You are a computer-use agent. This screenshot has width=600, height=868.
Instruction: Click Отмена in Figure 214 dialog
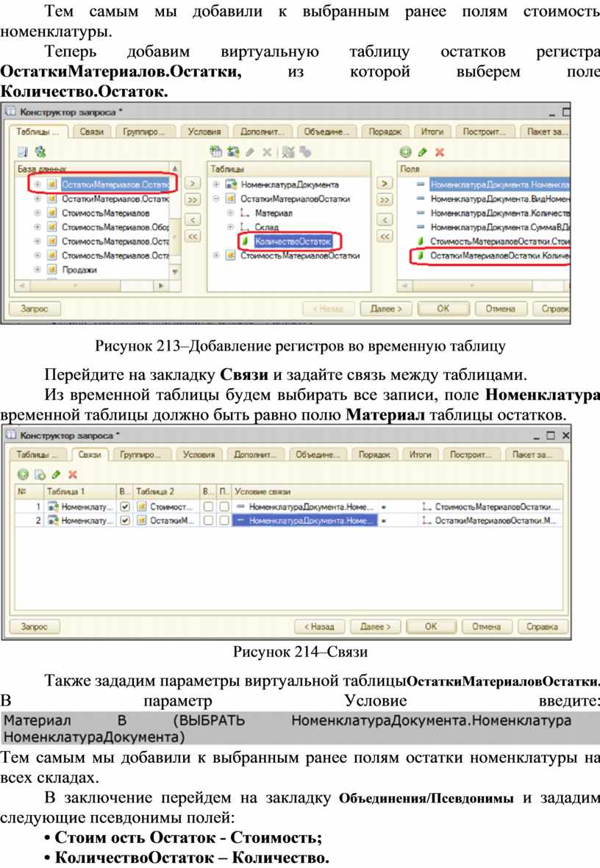487,627
